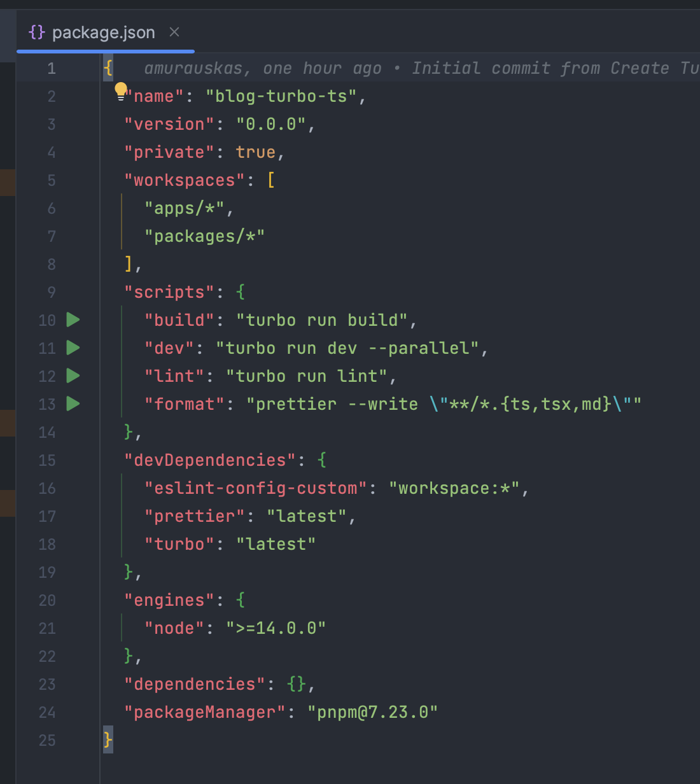Fold the devDependencies block at its brace
The image size is (700, 784).
click(322, 460)
